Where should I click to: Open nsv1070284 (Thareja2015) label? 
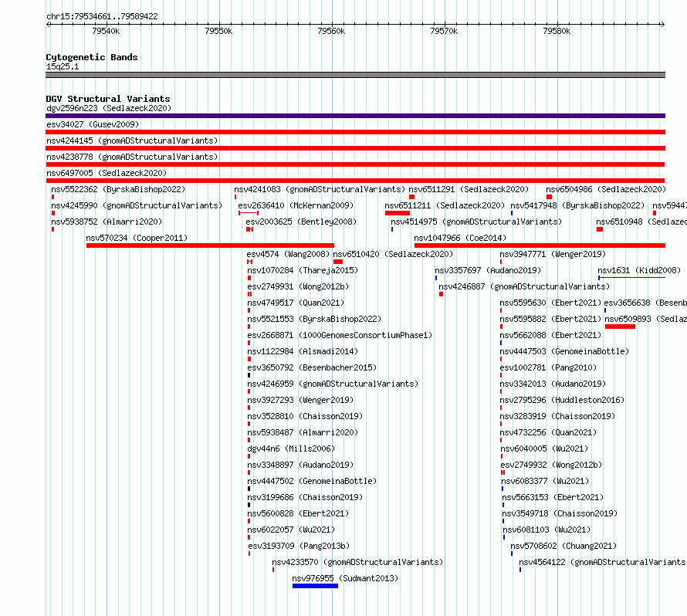[x=303, y=270]
